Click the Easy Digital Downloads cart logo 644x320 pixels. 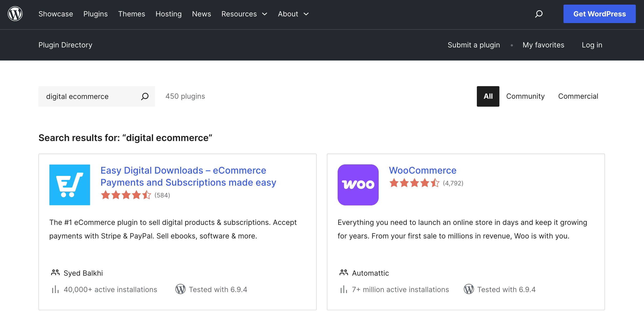70,185
